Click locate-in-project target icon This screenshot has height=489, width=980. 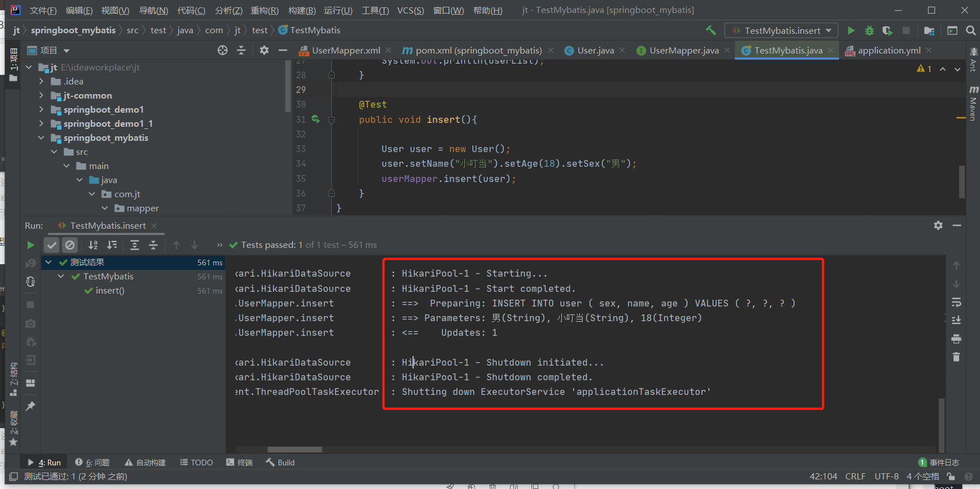click(x=223, y=50)
